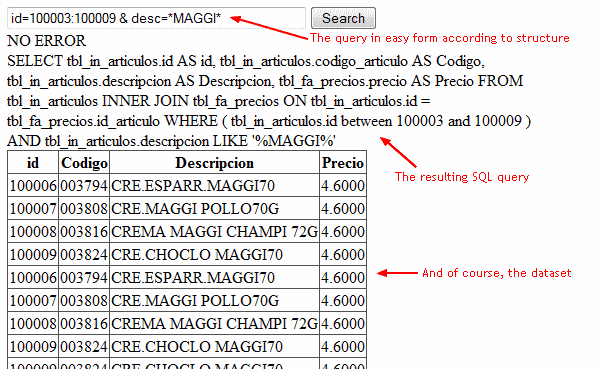This screenshot has width=604, height=371.
Task: Click first CRE.MAGGI POLLO70G description cell
Action: tap(215, 208)
